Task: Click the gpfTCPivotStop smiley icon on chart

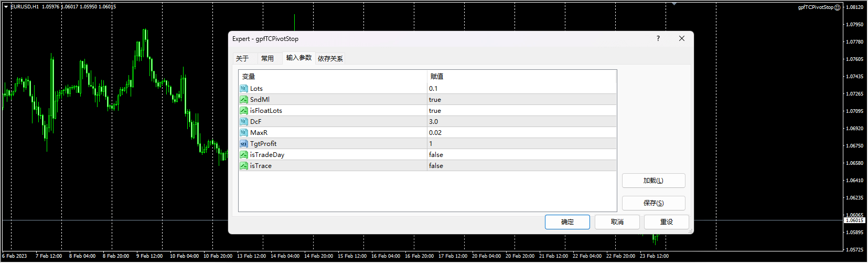Action: (837, 7)
